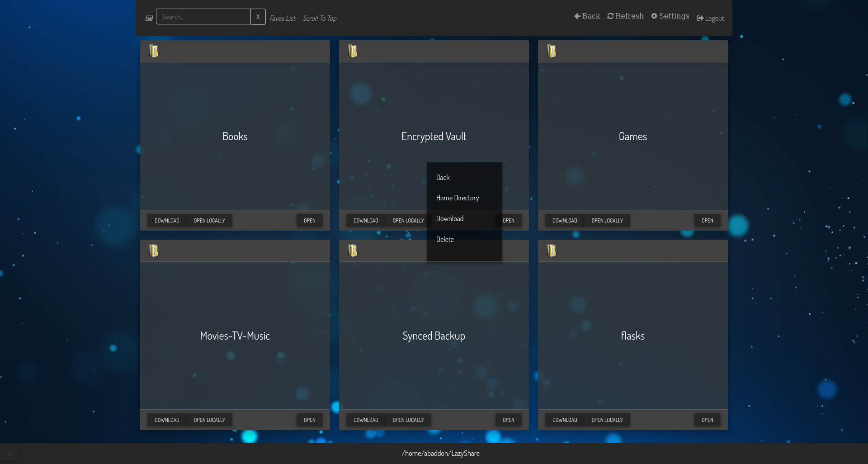This screenshot has height=464, width=868.
Task: Click the /home/abaddon/LazyShare path text
Action: (x=441, y=454)
